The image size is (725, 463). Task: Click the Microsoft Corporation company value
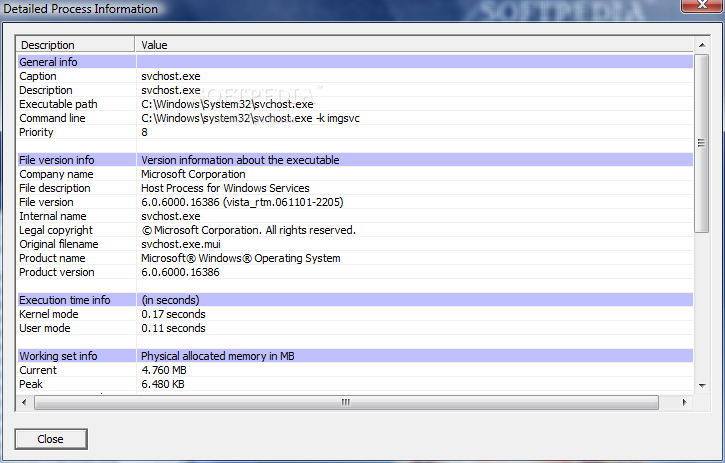tap(193, 174)
